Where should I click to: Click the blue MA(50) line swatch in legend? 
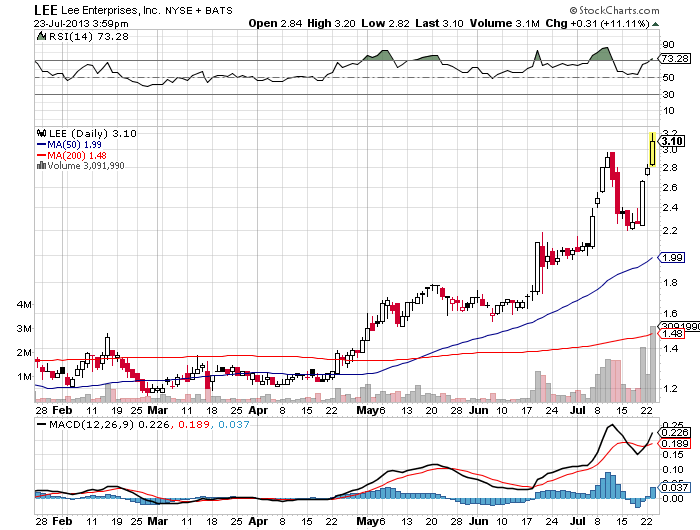pyautogui.click(x=42, y=145)
